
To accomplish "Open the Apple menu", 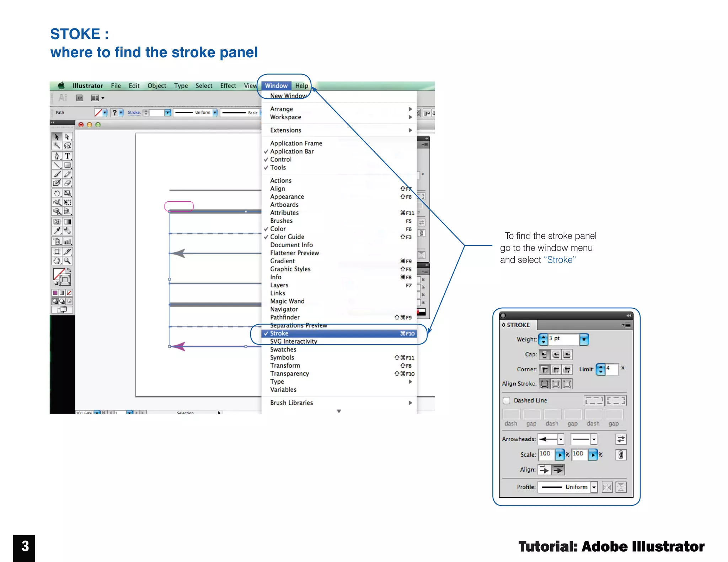I will point(61,86).
